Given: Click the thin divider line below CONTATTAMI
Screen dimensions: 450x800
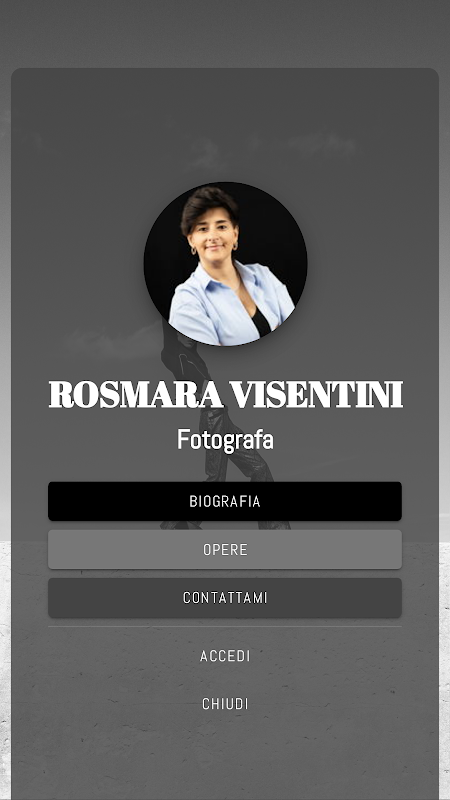Looking at the screenshot, I should [225, 627].
